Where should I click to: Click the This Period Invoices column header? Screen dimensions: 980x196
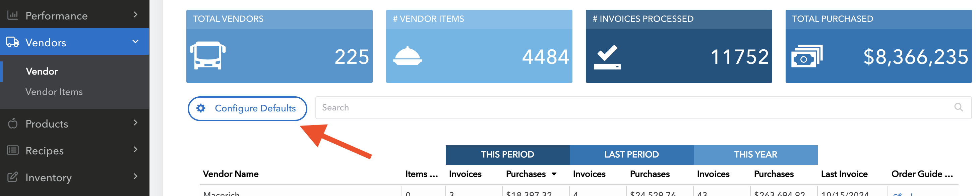coord(465,174)
